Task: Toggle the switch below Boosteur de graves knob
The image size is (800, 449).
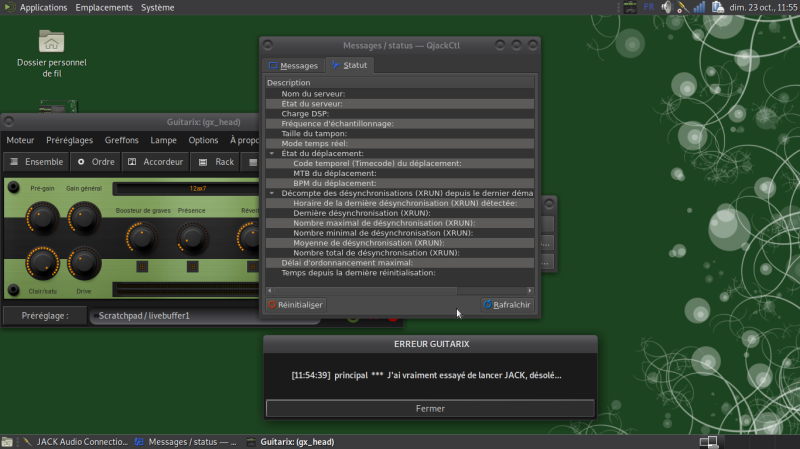Action: click(142, 266)
